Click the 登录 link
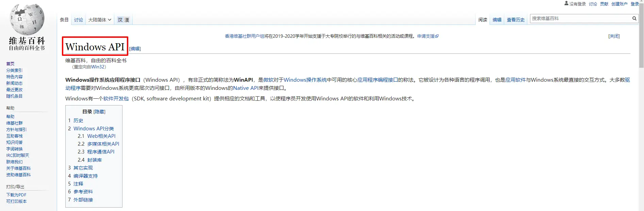The image size is (644, 211). 635,4
